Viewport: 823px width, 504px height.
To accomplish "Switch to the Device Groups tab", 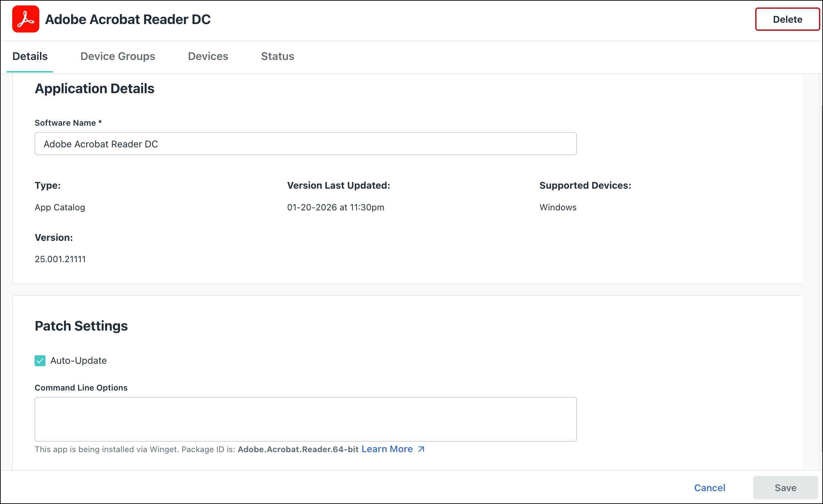I will (117, 56).
